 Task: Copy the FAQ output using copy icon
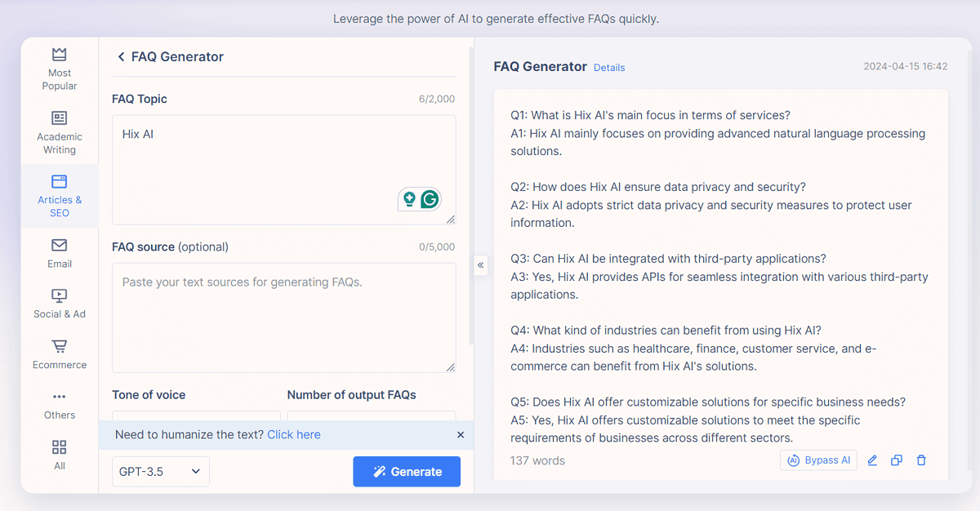coord(897,460)
